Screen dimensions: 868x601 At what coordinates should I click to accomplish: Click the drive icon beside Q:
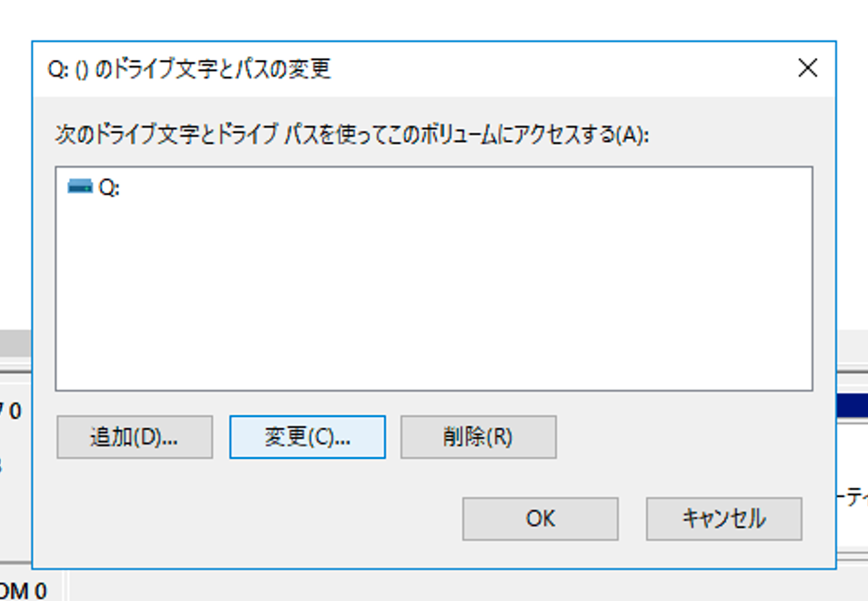coord(80,187)
